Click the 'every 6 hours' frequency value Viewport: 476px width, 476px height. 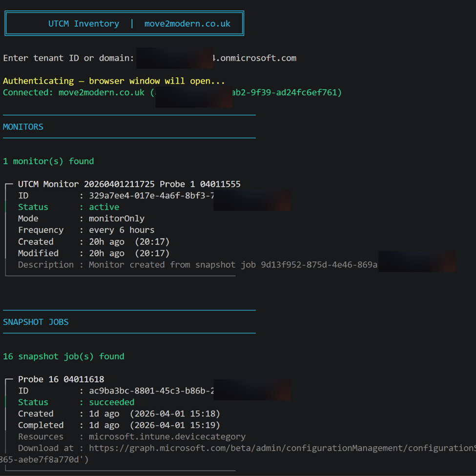(x=121, y=230)
